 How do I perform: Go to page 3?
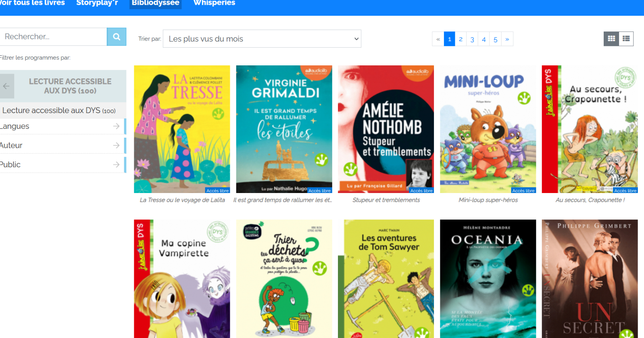(472, 39)
